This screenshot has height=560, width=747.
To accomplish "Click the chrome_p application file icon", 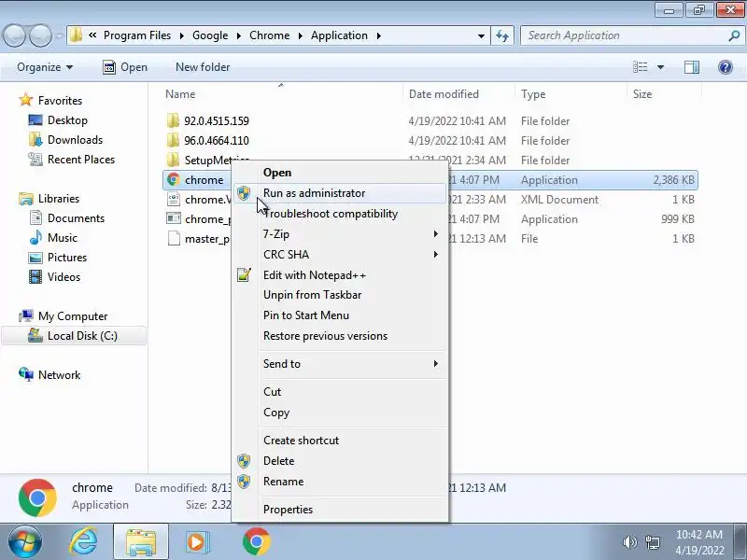I will 174,218.
